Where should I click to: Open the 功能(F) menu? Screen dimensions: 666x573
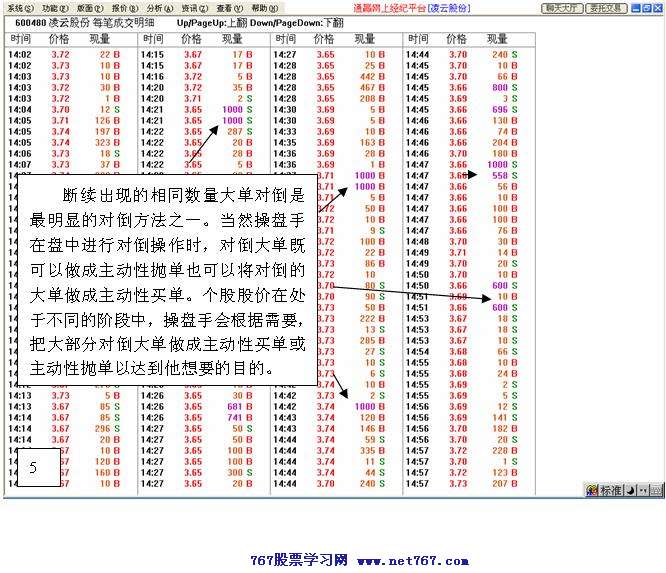click(54, 7)
